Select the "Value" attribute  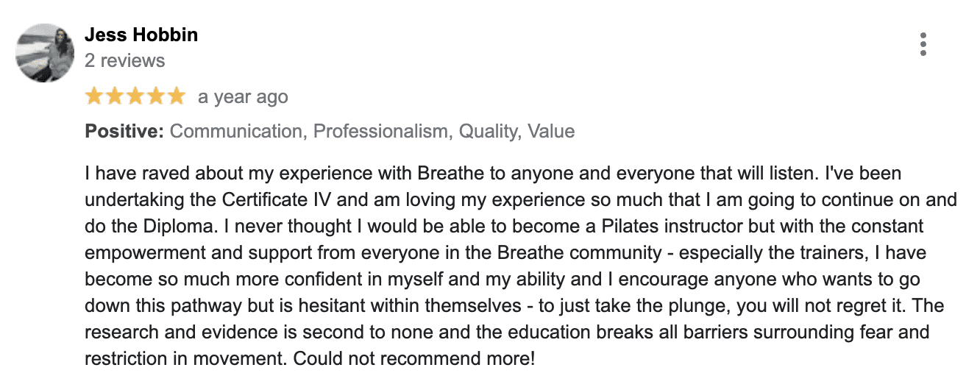(x=552, y=132)
